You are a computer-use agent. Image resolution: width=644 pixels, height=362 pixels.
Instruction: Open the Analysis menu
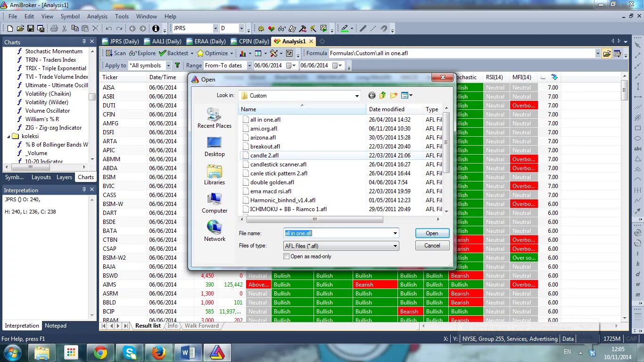point(97,16)
